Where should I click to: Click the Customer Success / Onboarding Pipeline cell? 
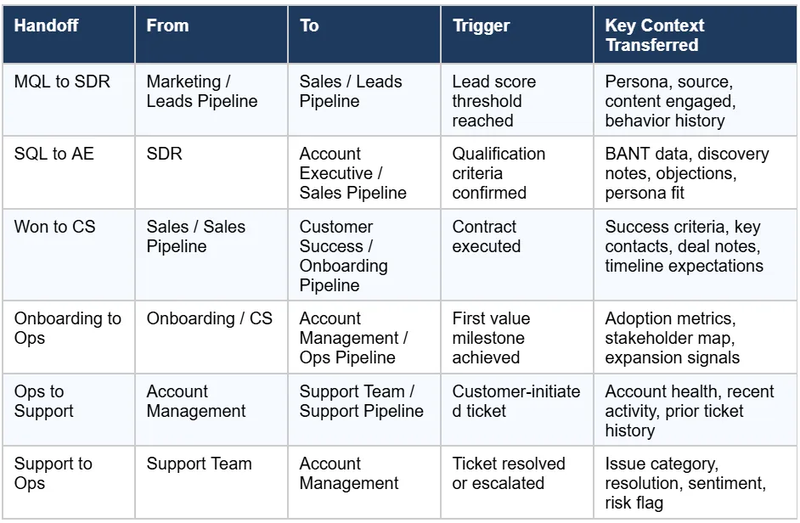345,255
